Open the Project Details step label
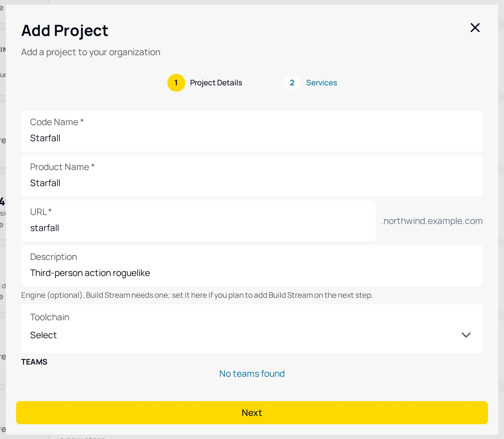 click(x=216, y=83)
